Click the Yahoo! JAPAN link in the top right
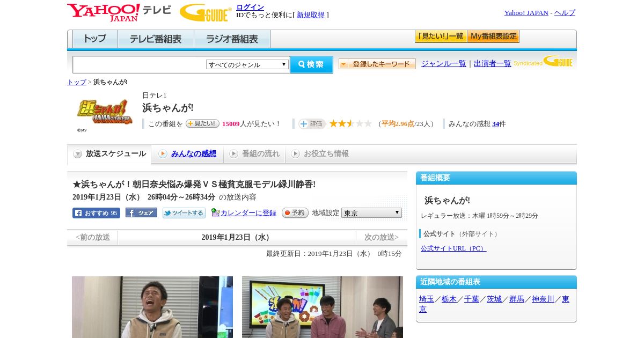This screenshot has width=644, height=338. 526,12
